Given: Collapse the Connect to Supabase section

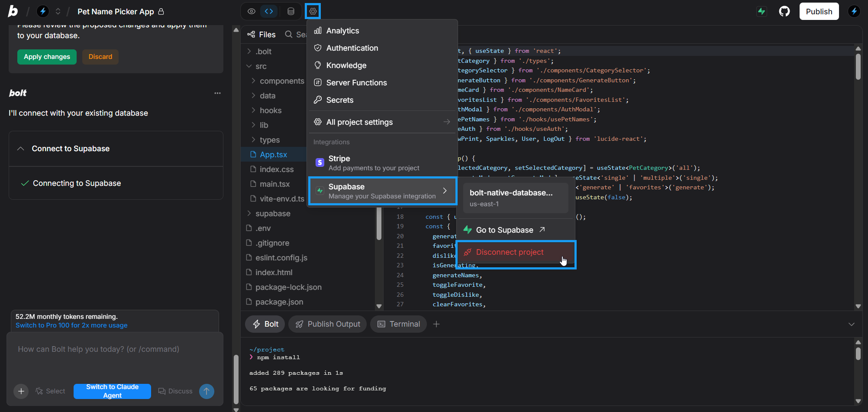Looking at the screenshot, I should coord(20,149).
